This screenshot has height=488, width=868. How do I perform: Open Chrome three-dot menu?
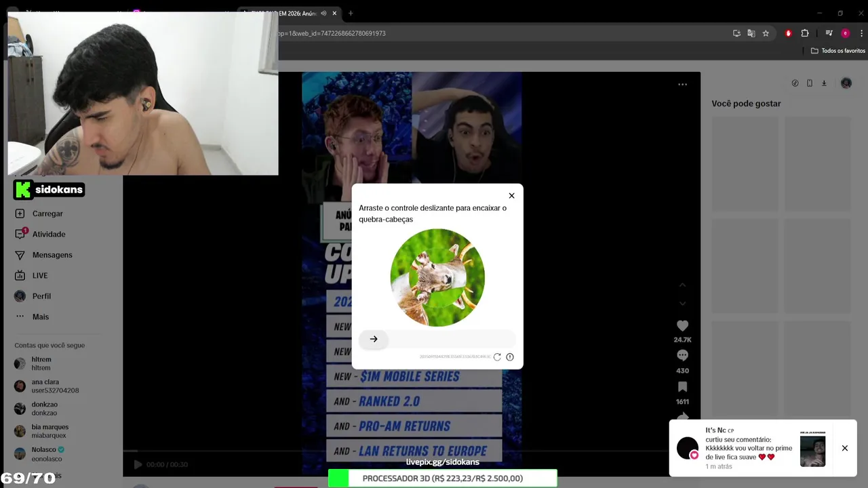pyautogui.click(x=862, y=33)
